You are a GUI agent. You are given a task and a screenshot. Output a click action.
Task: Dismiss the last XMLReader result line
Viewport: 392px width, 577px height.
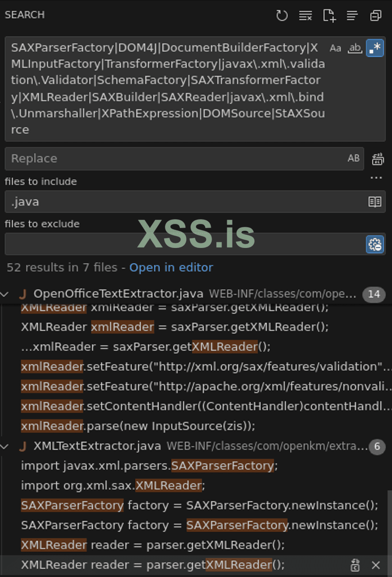pos(376,565)
